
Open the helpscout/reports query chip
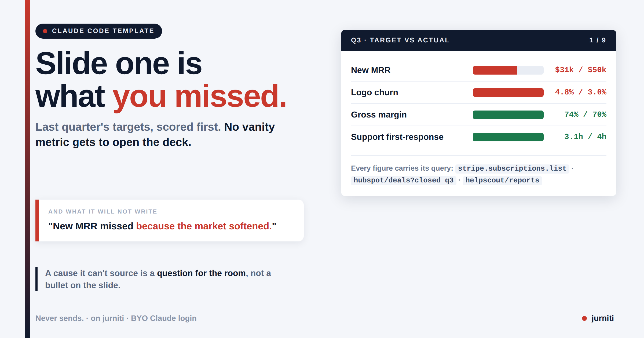[502, 180]
